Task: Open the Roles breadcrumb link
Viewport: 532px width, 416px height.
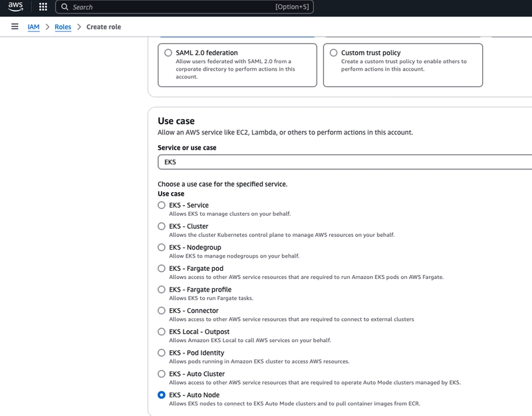Action: click(63, 27)
